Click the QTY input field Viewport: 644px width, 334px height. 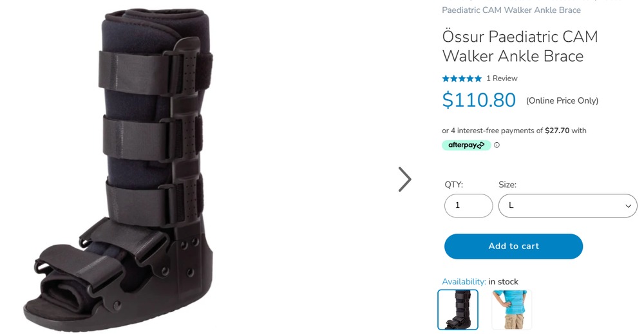468,205
